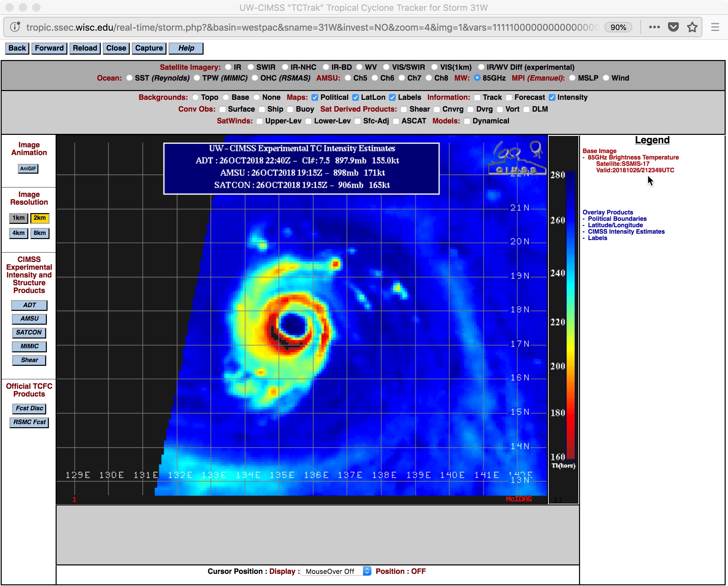Enable Surface conventional observations

222,109
